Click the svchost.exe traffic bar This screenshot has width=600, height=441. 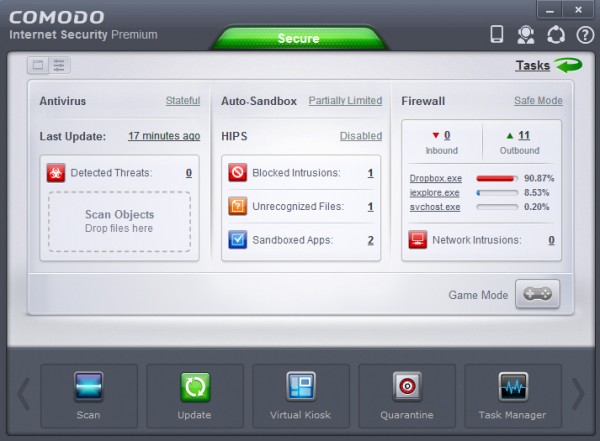(x=497, y=207)
